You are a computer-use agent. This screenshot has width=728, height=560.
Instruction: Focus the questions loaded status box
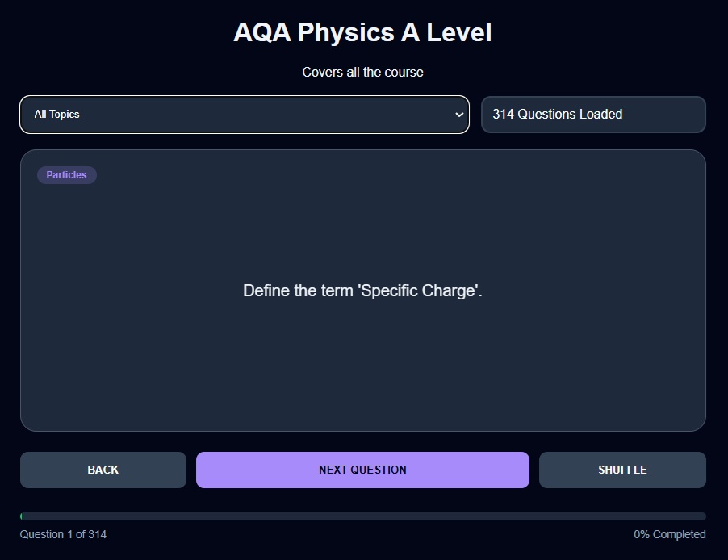[x=593, y=115]
